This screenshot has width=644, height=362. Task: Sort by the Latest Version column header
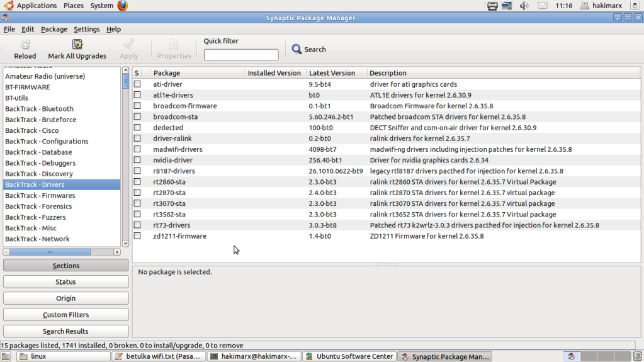[x=336, y=73]
